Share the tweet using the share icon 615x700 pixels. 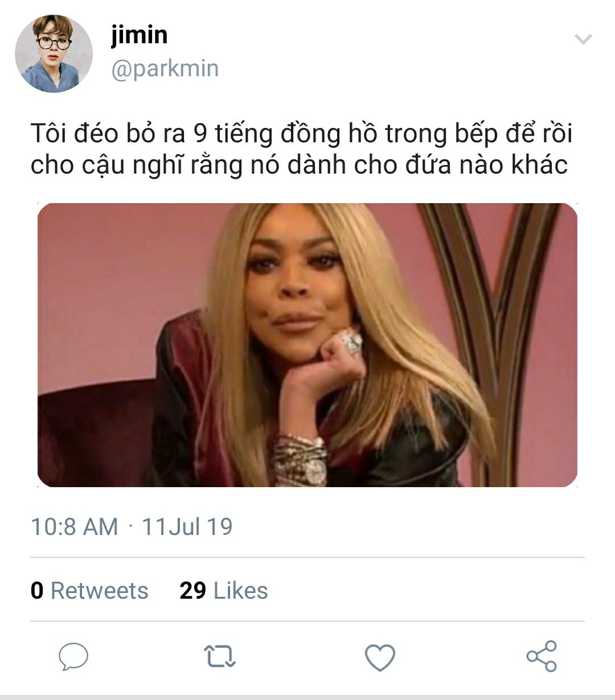tap(542, 656)
